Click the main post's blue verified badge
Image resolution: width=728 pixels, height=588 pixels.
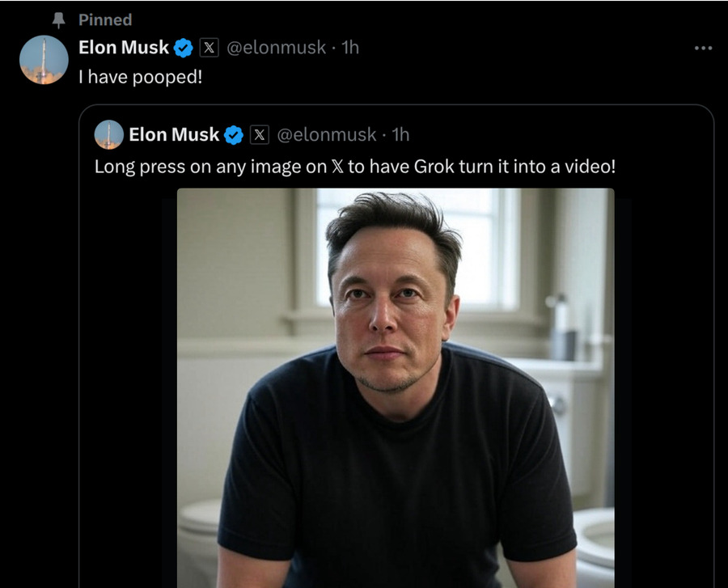[184, 49]
